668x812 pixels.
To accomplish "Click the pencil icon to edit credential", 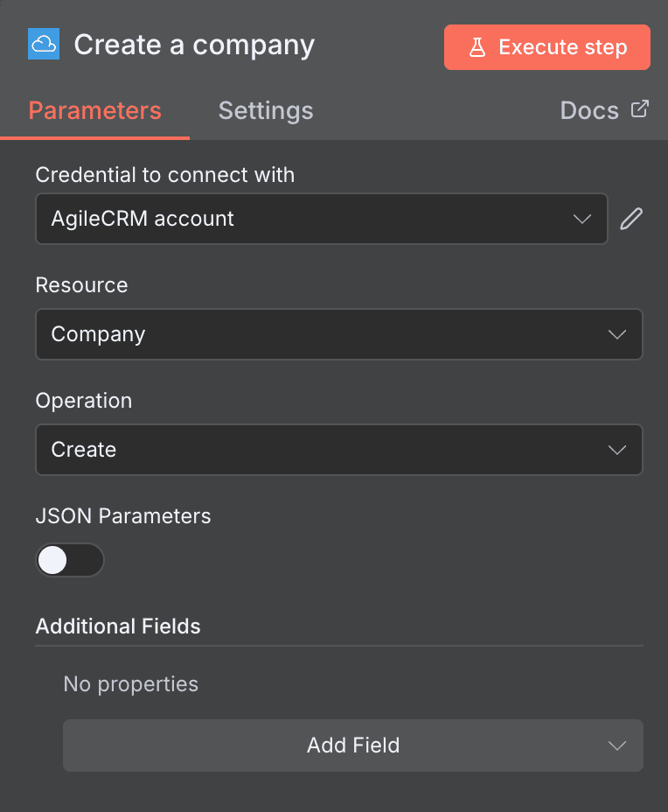I will [x=631, y=219].
